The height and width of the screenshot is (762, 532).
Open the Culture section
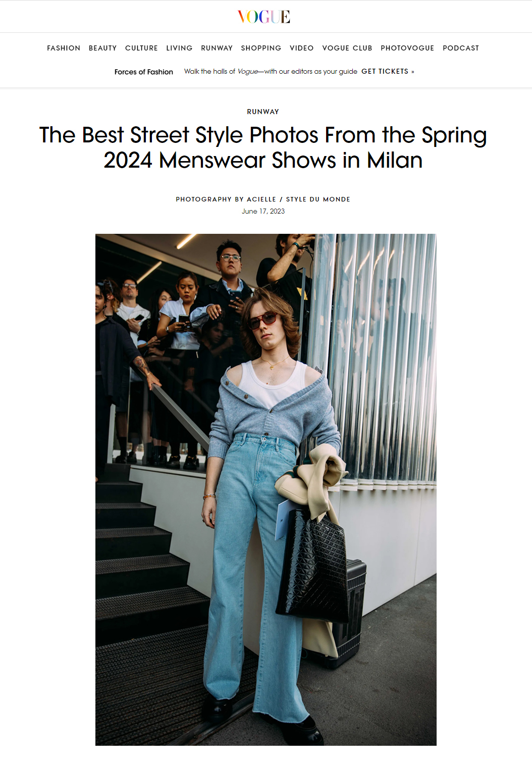coord(141,48)
